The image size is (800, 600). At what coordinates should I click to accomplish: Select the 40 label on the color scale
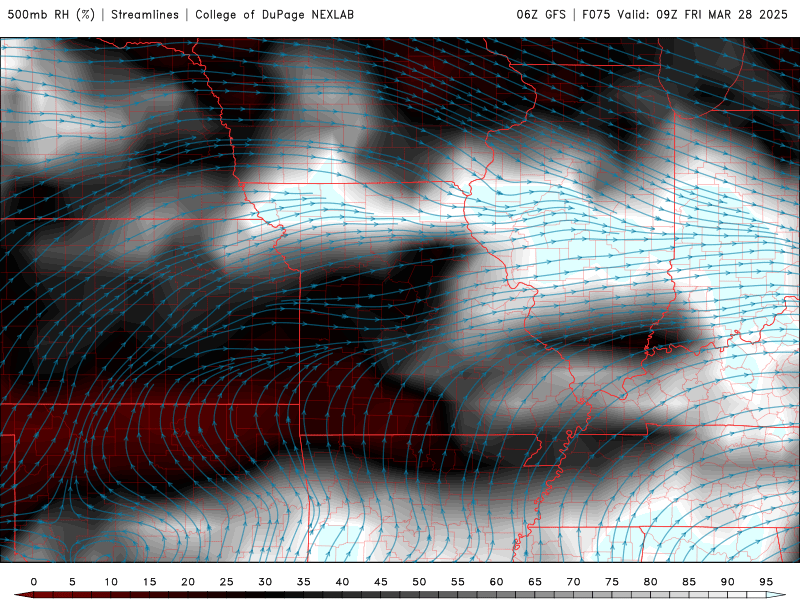342,582
